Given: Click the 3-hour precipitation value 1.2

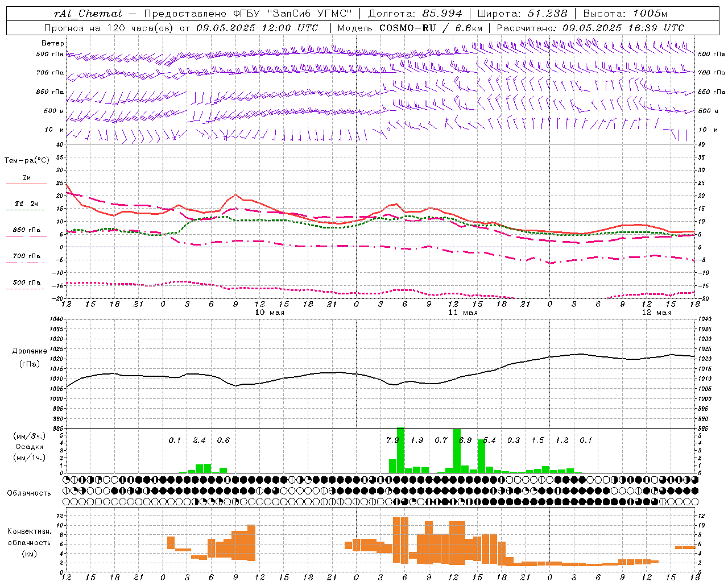Looking at the screenshot, I should 562,440.
